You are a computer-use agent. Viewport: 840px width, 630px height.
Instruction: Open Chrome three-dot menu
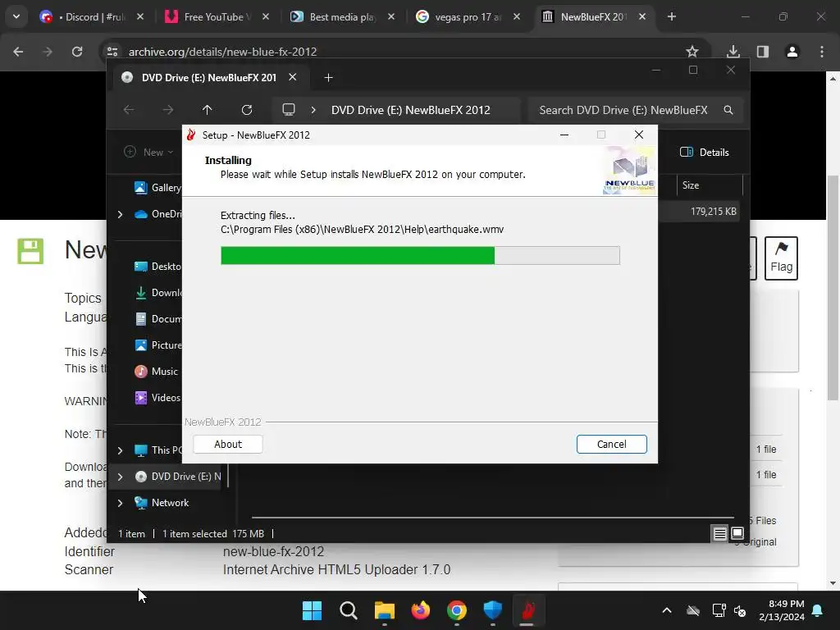822,52
